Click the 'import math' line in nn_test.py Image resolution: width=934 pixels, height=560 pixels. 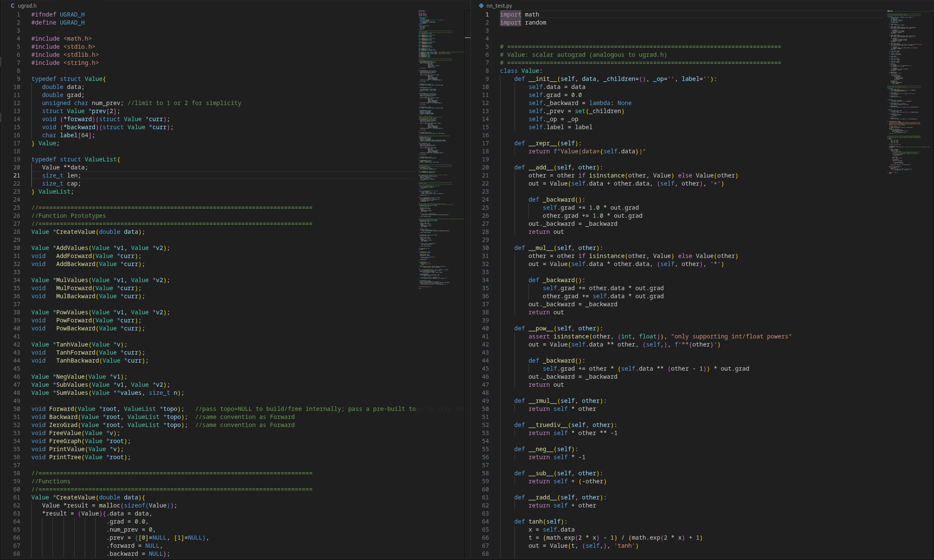tap(520, 14)
